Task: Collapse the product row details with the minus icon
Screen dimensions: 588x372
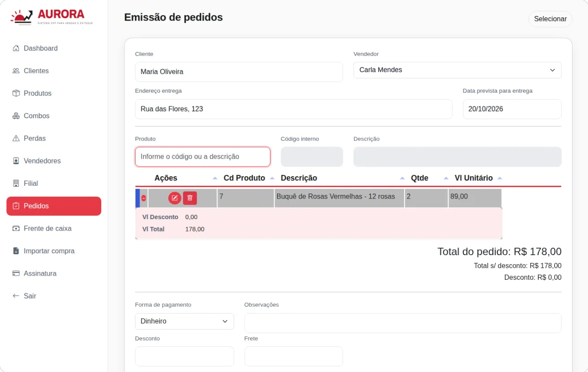Action: [144, 198]
